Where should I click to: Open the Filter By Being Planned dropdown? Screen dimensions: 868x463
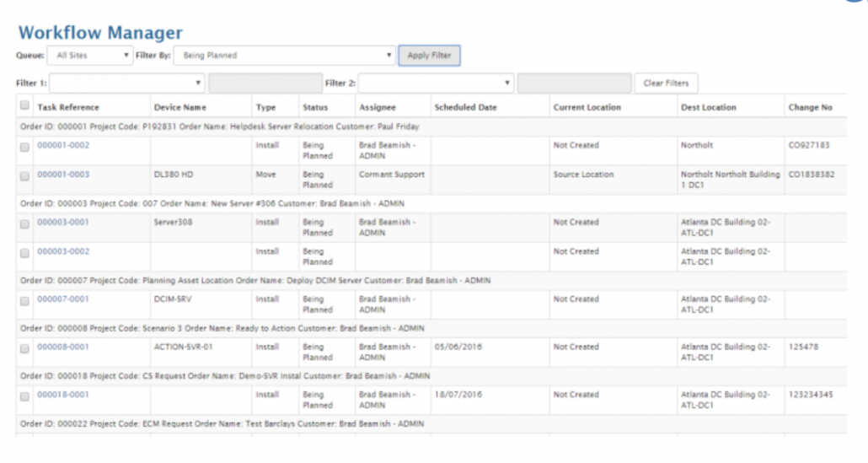285,56
